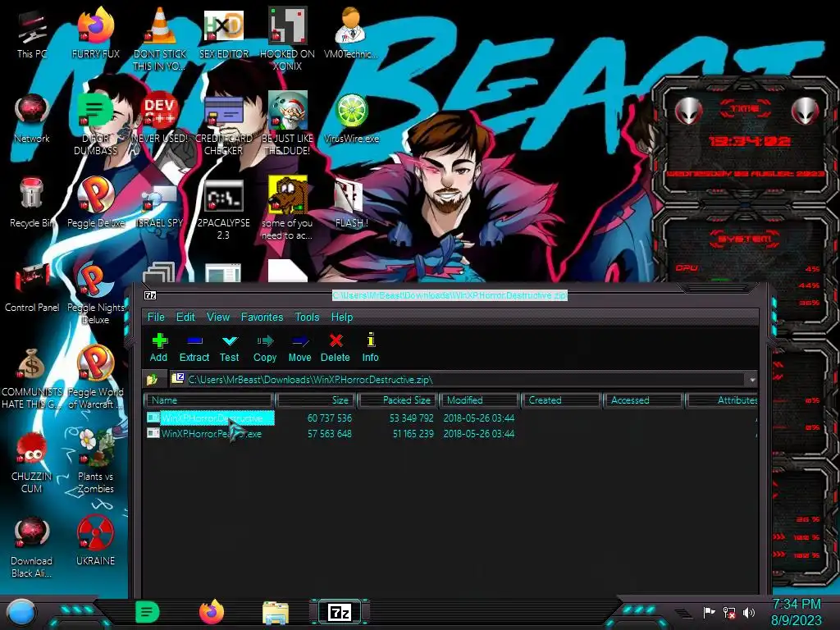Open the Dev-C++ NEVER USED shortcut
Screen dimensions: 840x630
tap(160, 119)
